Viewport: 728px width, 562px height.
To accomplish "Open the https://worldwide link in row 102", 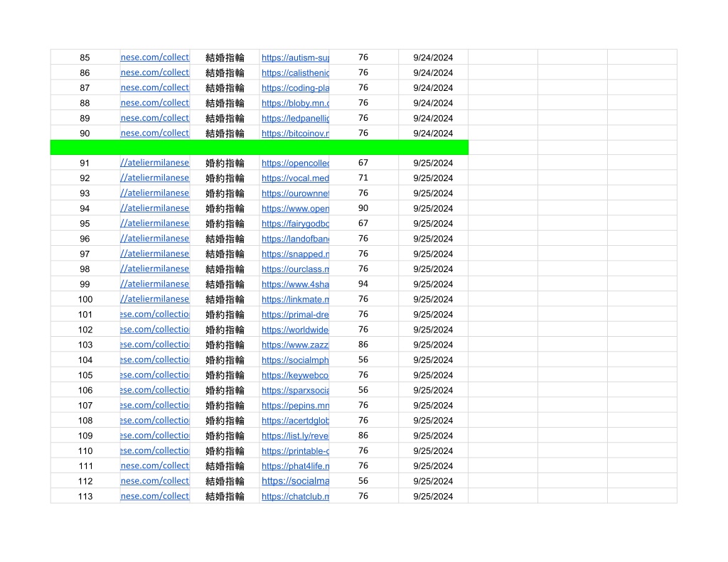I will click(x=295, y=330).
